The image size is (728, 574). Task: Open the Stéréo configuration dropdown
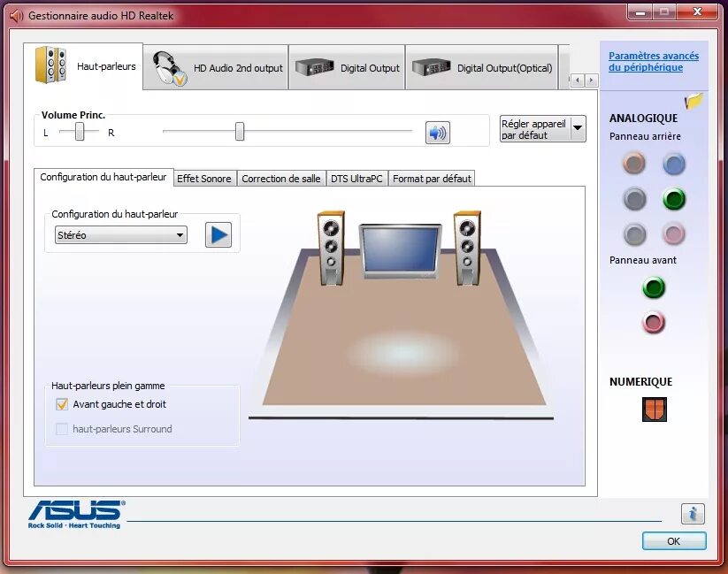point(120,235)
